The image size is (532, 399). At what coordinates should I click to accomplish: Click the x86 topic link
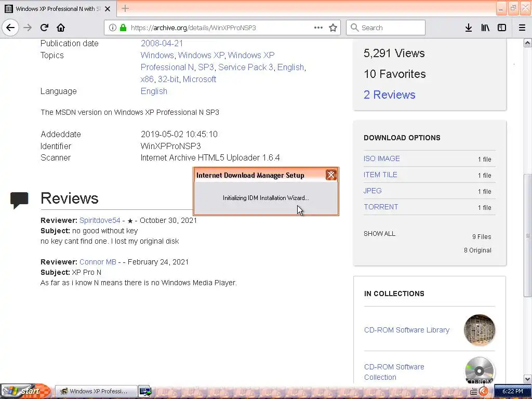pos(147,79)
